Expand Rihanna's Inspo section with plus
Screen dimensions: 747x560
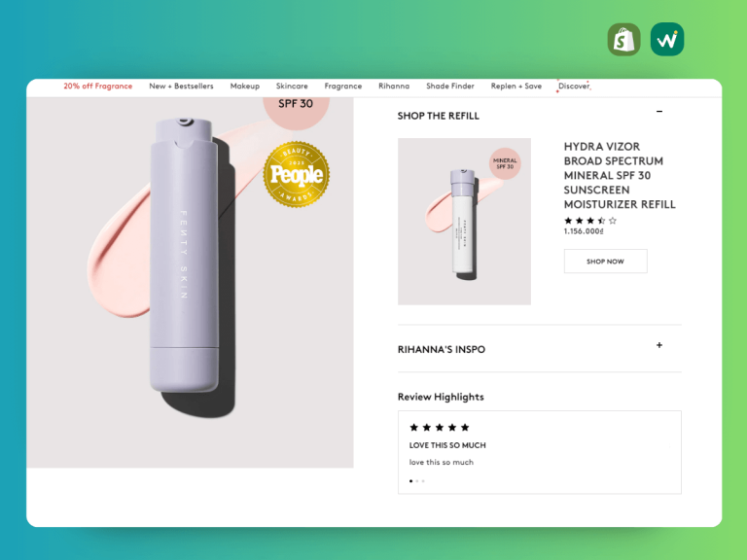659,345
